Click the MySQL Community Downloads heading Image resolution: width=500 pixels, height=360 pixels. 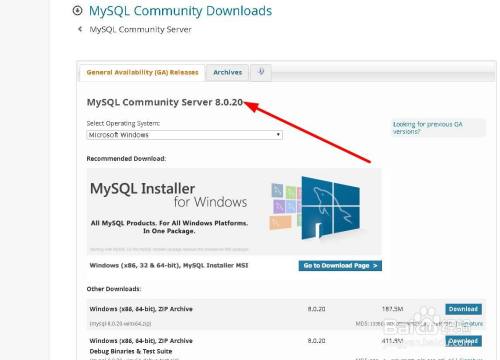coord(180,11)
